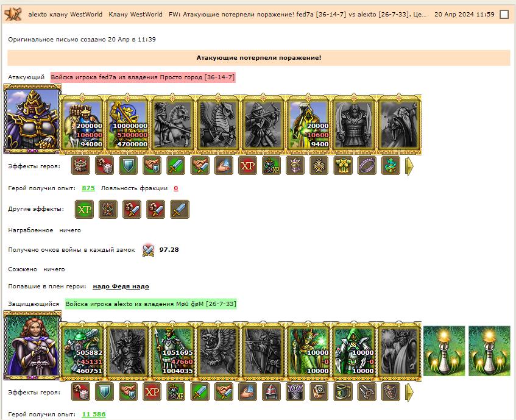This screenshot has height=420, width=516.
Task: Click the first glowing tower fortification image
Action: [444, 351]
